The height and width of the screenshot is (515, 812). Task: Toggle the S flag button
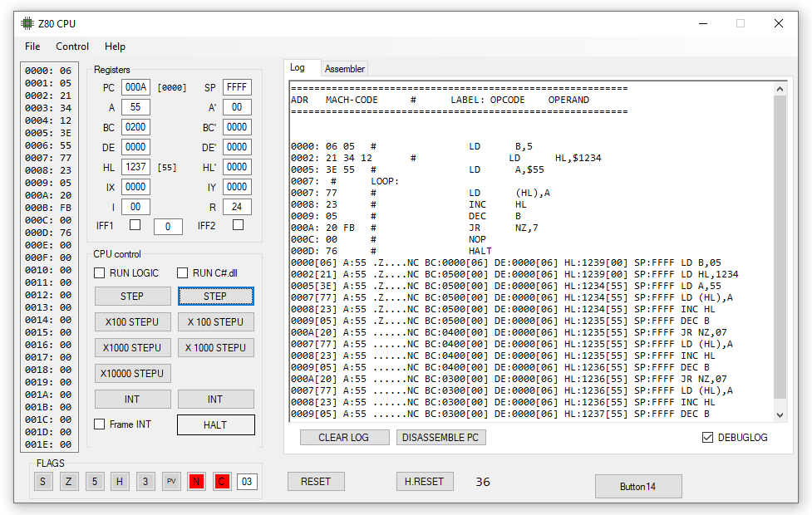click(x=43, y=481)
